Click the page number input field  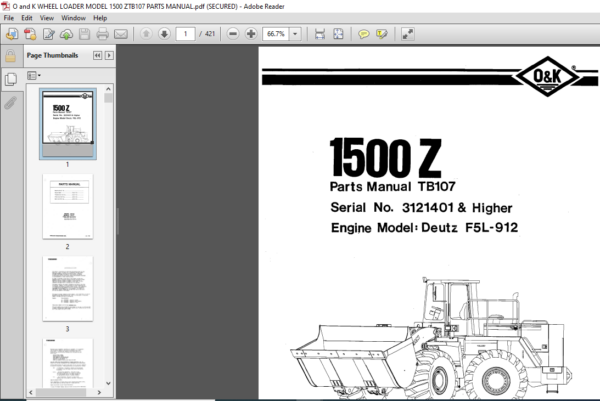(186, 34)
